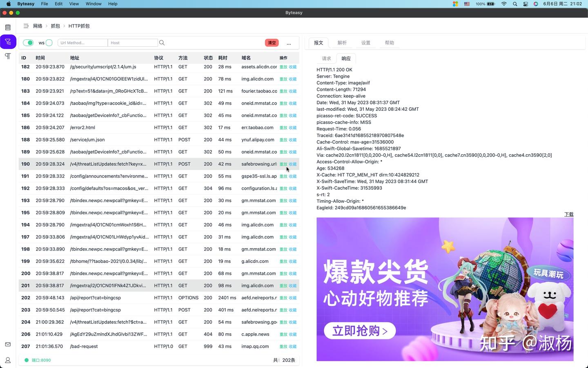Click the magnifier search icon in filter bar
The width and height of the screenshot is (588, 368).
(162, 43)
